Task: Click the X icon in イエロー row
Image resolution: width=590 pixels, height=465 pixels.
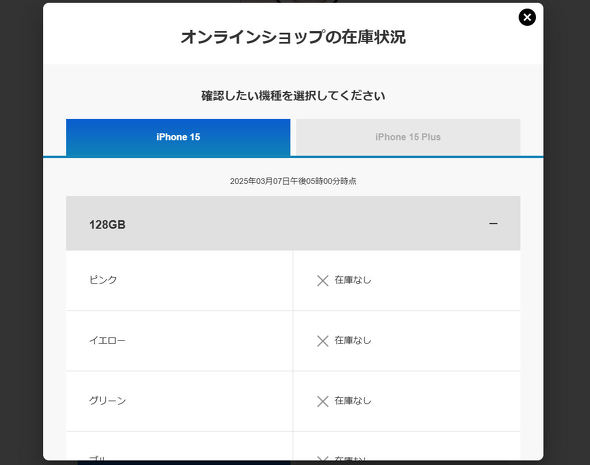Action: [322, 341]
